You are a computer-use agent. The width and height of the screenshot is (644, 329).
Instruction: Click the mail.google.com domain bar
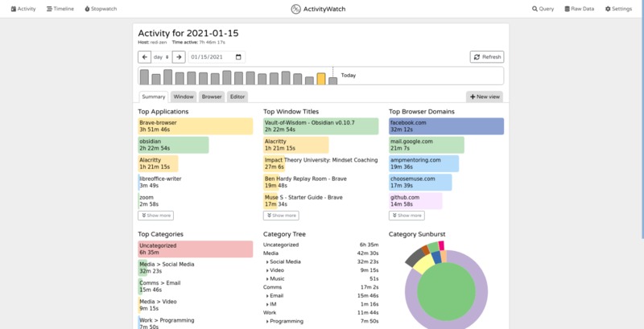[427, 145]
